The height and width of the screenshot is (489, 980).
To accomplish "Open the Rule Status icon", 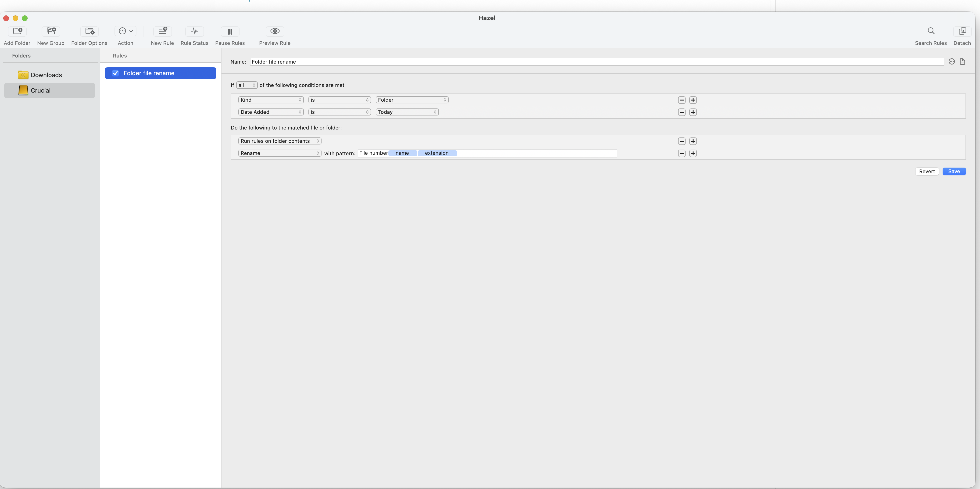I will pyautogui.click(x=194, y=31).
